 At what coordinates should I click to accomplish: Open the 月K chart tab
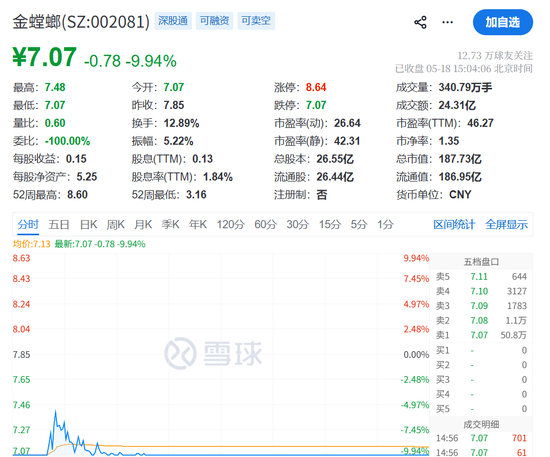[x=143, y=224]
